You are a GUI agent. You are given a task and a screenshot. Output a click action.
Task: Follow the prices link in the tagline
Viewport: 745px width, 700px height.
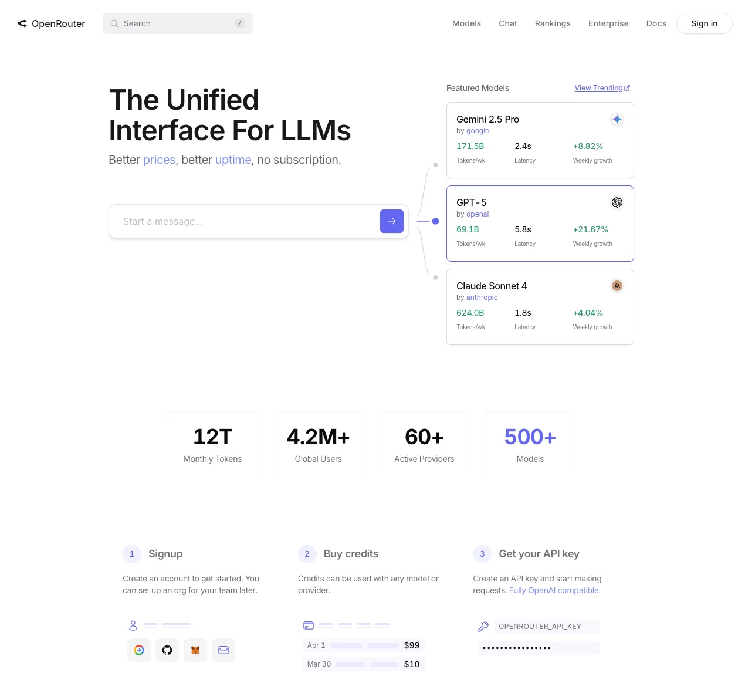[x=159, y=160]
